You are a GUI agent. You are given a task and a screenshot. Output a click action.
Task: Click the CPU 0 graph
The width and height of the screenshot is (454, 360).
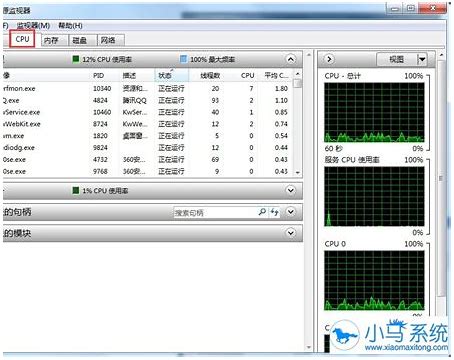click(x=374, y=280)
